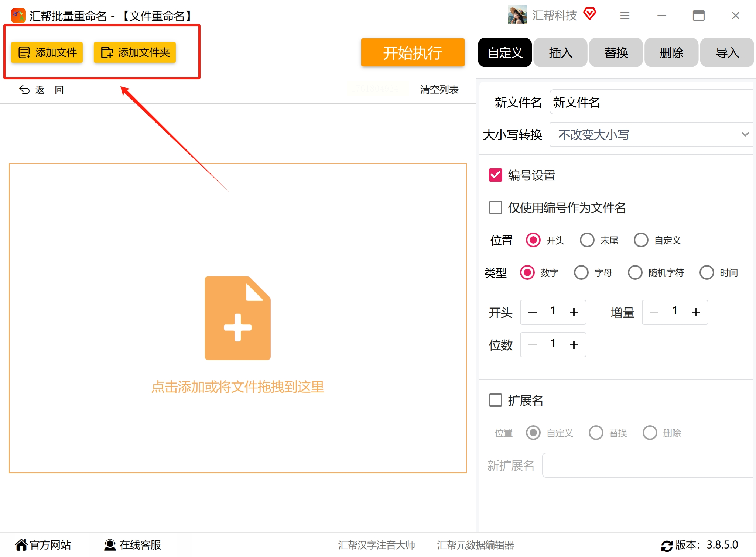Image resolution: width=756 pixels, height=557 pixels.
Task: Uncheck the numbering settings (编号设置) checkbox
Action: point(495,175)
